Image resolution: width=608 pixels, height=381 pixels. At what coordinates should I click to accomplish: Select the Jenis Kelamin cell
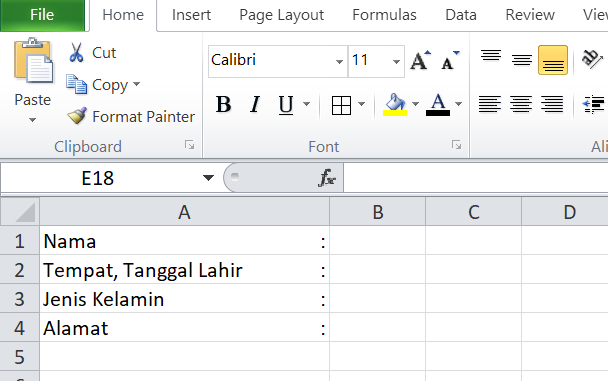click(185, 298)
